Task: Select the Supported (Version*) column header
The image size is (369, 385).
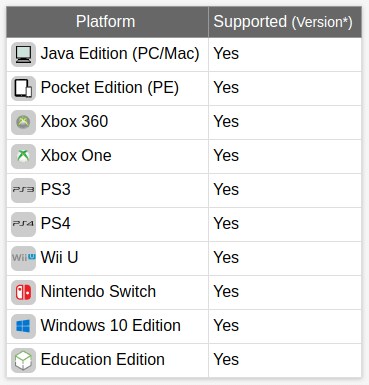Action: (x=285, y=22)
